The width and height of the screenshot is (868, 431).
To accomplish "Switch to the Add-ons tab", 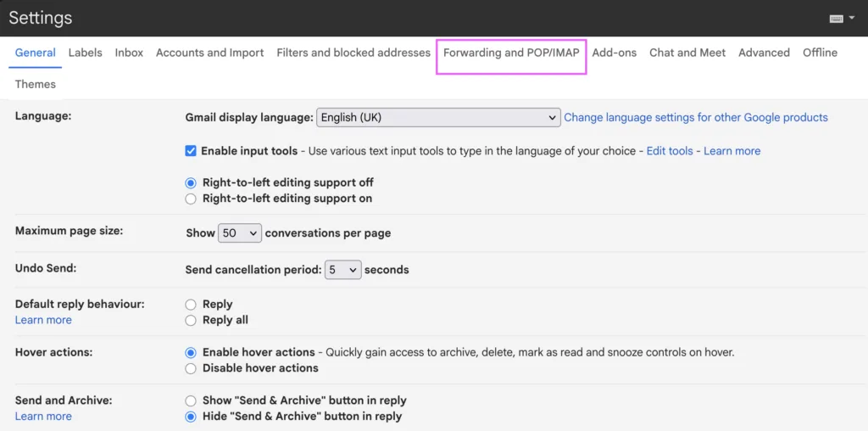I will point(615,53).
